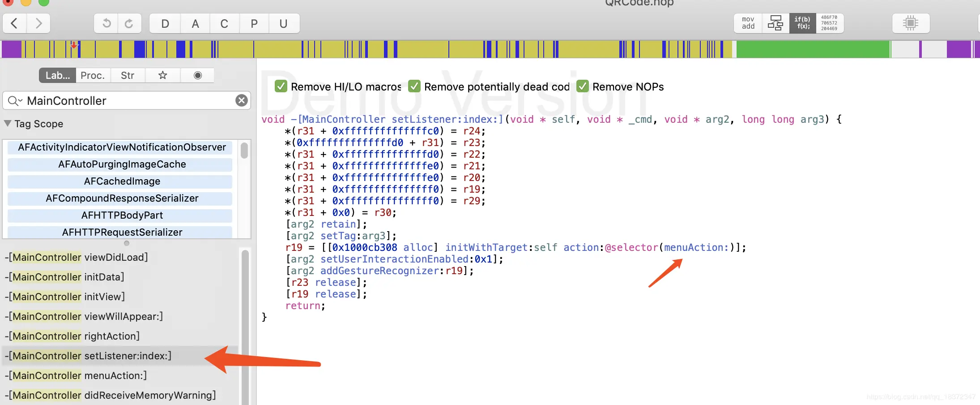Click the undo arrow in toolbar
980x405 pixels.
click(x=106, y=23)
